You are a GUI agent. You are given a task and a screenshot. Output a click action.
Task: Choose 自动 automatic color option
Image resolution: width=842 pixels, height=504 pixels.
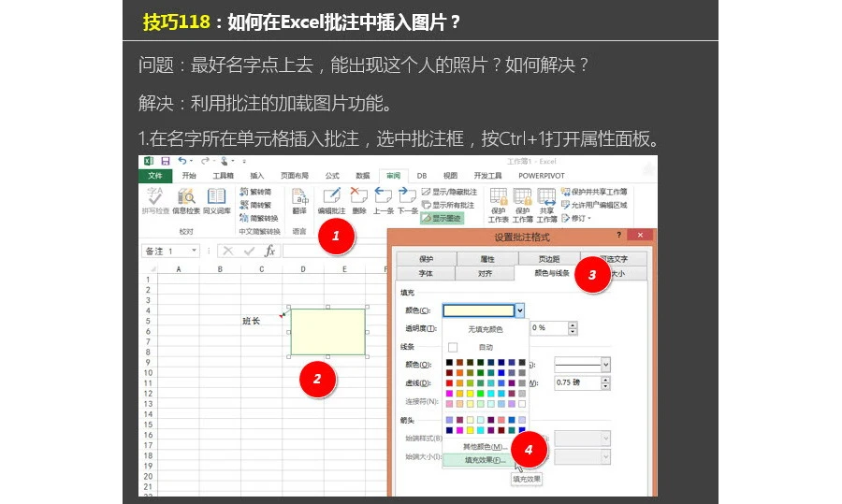point(486,347)
